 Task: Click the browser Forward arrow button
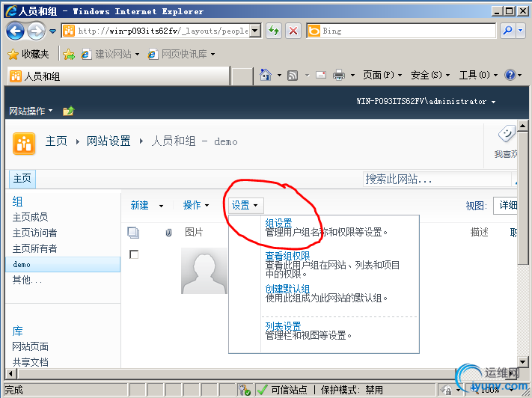click(36, 31)
